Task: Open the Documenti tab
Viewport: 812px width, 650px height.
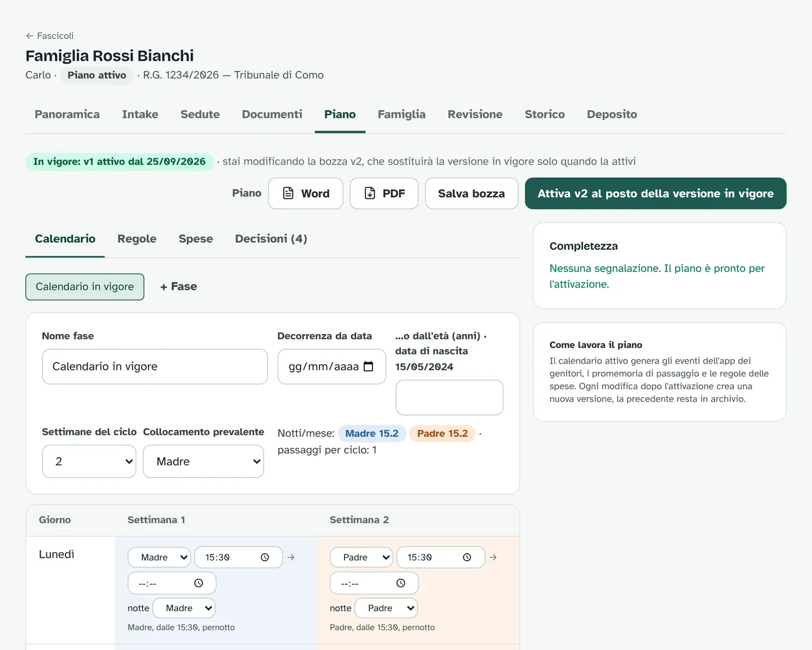Action: (272, 114)
